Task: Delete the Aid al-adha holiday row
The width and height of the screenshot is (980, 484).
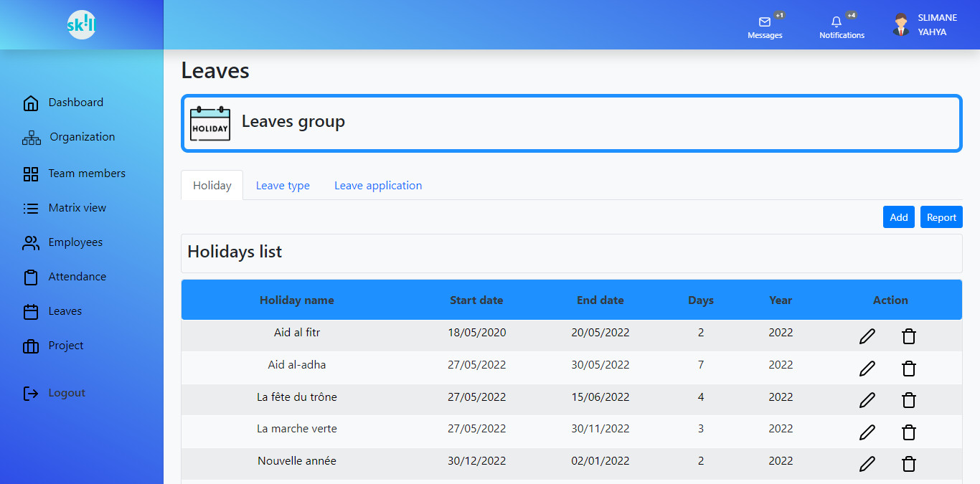Action: 908,369
